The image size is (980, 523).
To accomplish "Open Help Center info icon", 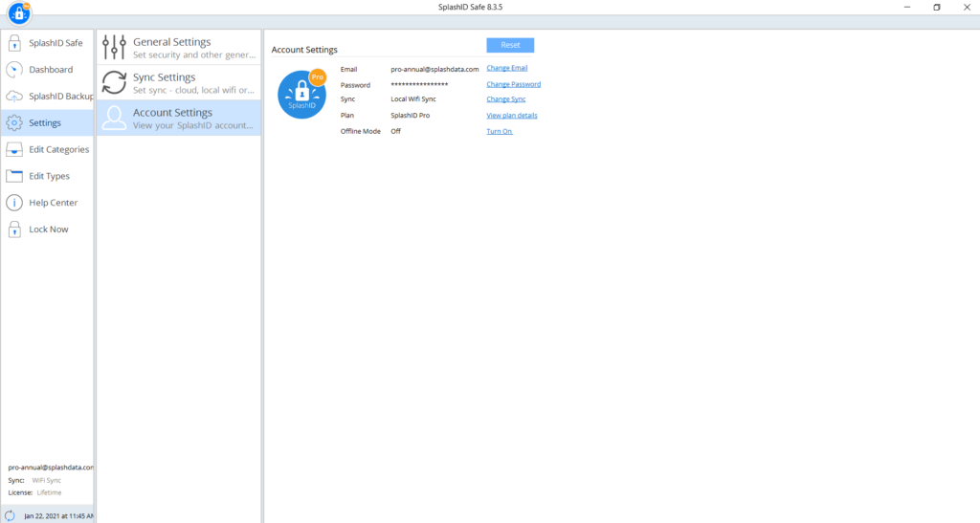I will tap(14, 203).
